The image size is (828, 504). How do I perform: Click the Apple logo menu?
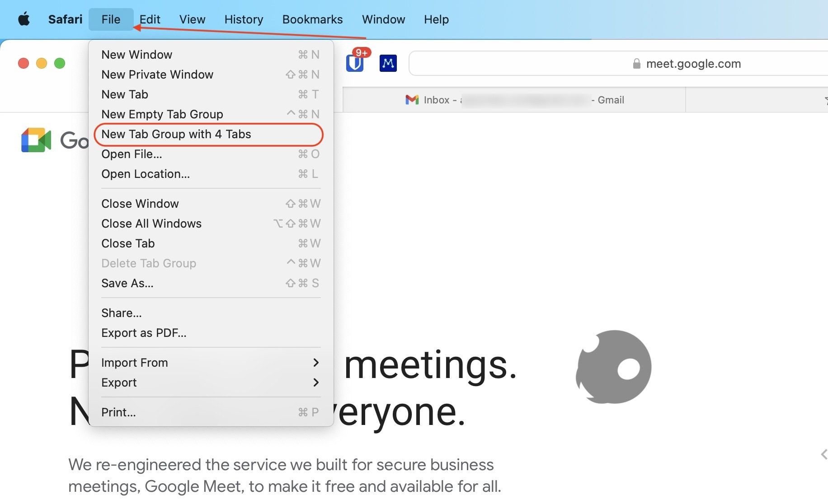coord(24,19)
